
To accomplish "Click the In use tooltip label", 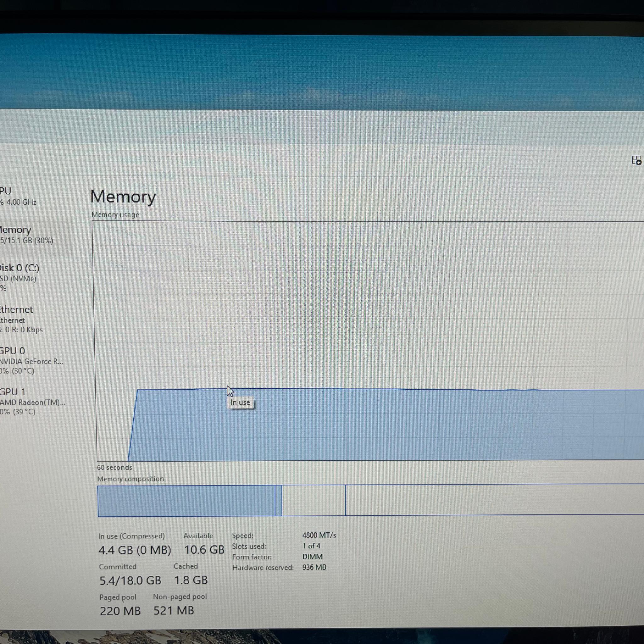I will pos(240,402).
